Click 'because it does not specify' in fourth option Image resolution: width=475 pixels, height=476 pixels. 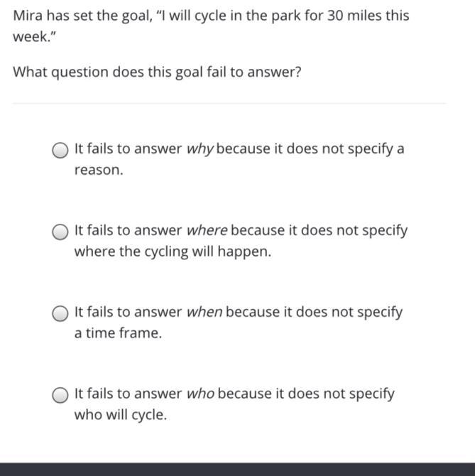305,394
